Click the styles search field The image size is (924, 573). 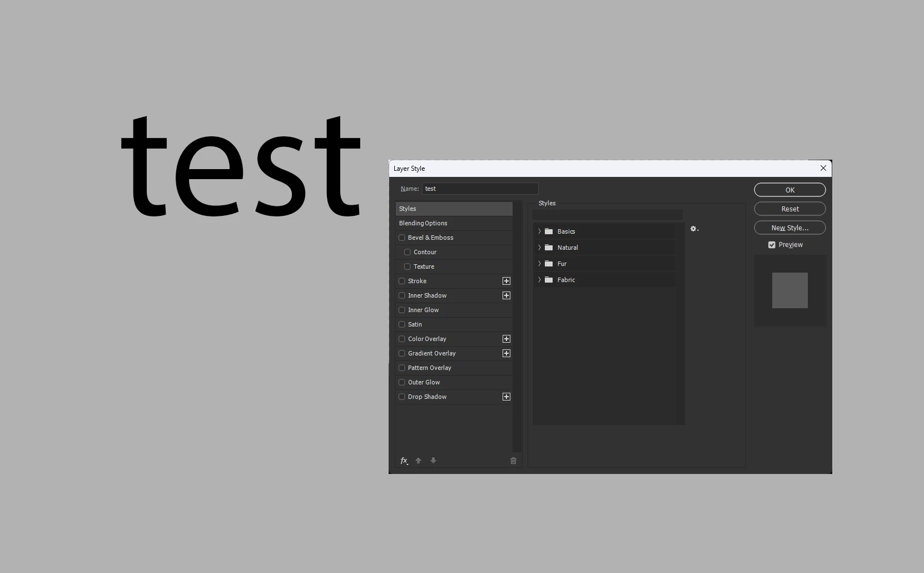coord(608,215)
